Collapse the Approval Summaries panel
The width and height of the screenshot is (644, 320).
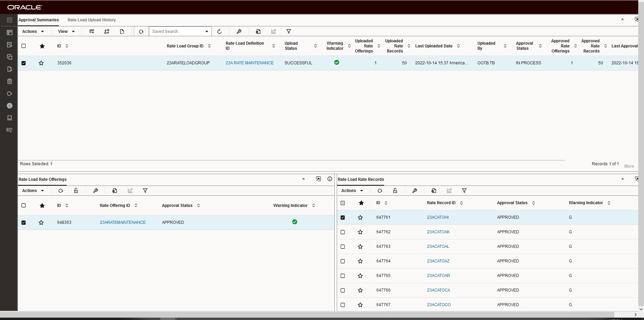tap(622, 20)
